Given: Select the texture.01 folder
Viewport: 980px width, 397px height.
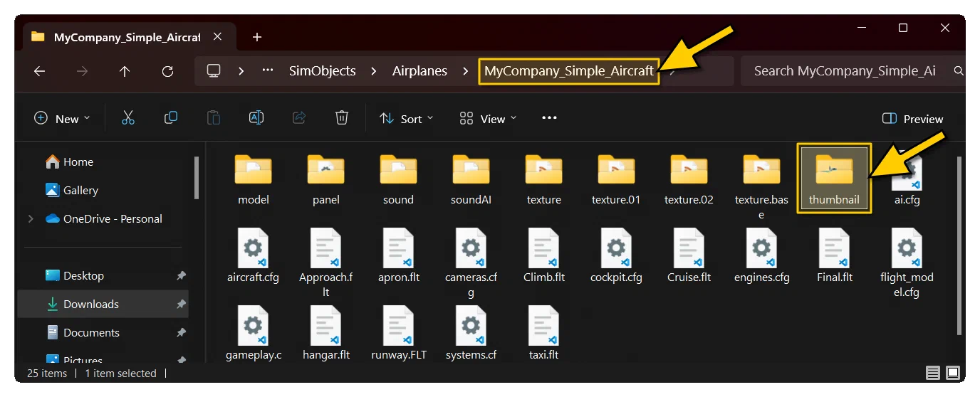Looking at the screenshot, I should click(616, 180).
